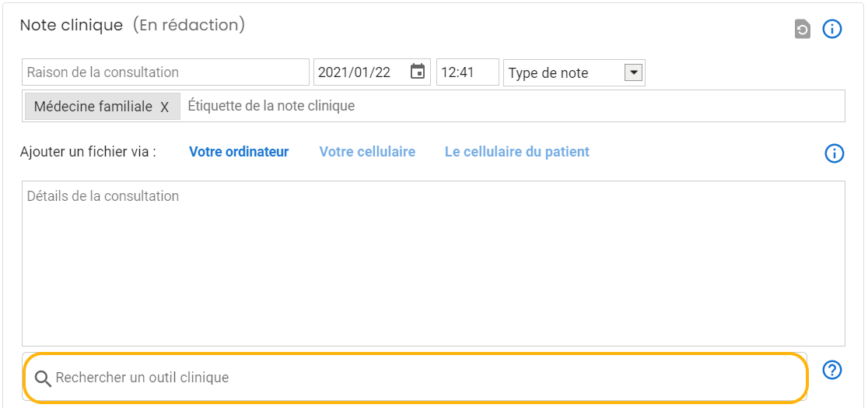Click inside Détails de la consultation text area
The width and height of the screenshot is (868, 408).
[x=433, y=265]
